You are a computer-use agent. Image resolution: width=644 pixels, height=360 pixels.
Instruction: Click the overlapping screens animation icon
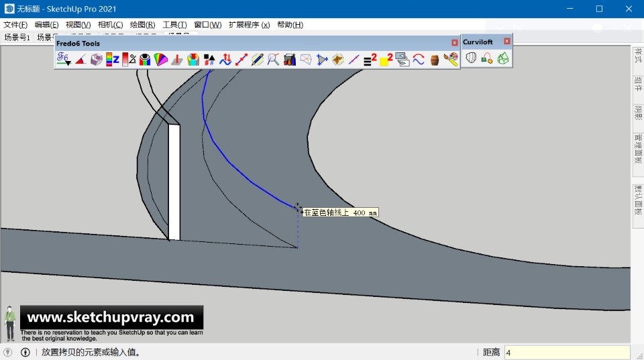pyautogui.click(x=402, y=60)
